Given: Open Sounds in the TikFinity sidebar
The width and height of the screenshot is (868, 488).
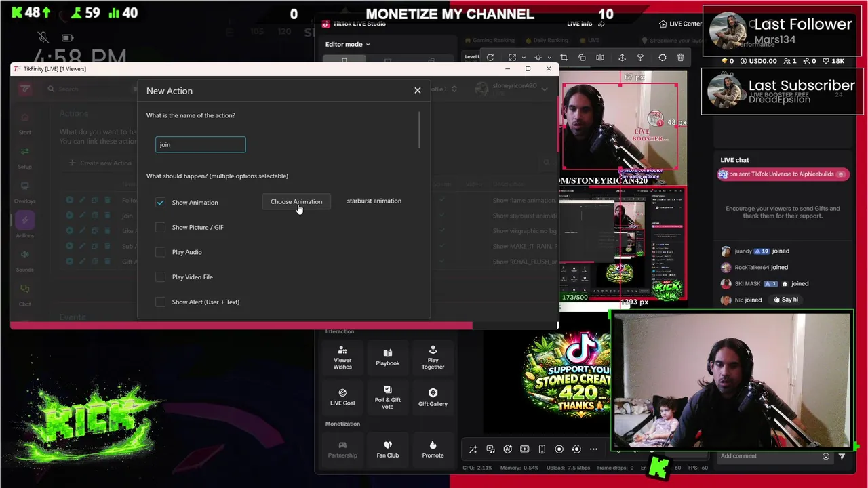Looking at the screenshot, I should coord(24,260).
